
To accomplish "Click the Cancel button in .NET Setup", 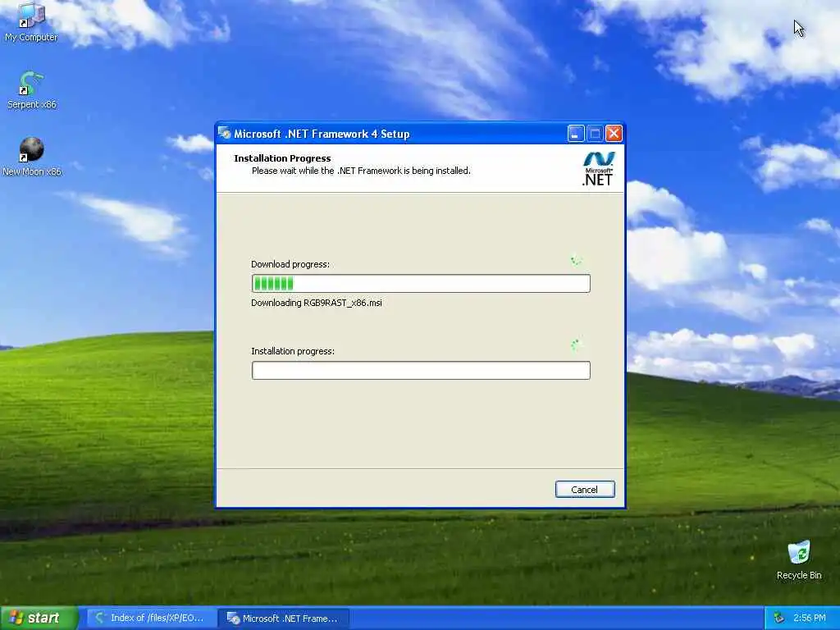I will pyautogui.click(x=584, y=489).
